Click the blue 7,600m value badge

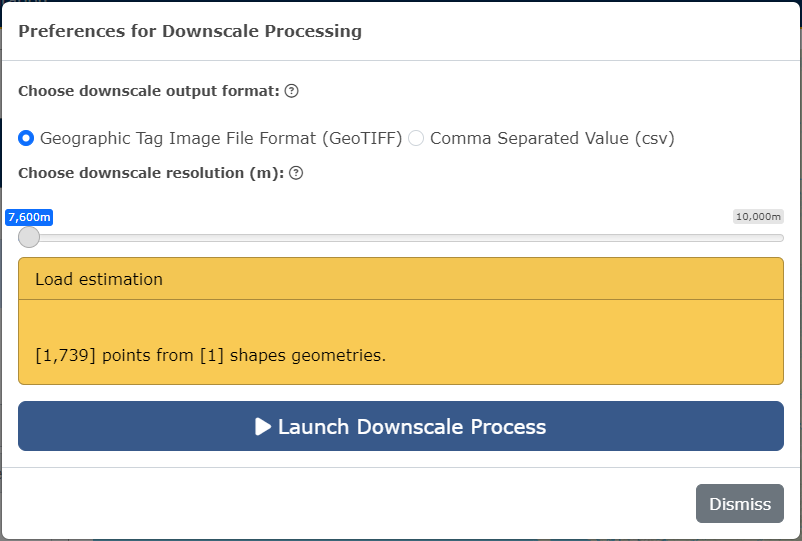[x=29, y=217]
